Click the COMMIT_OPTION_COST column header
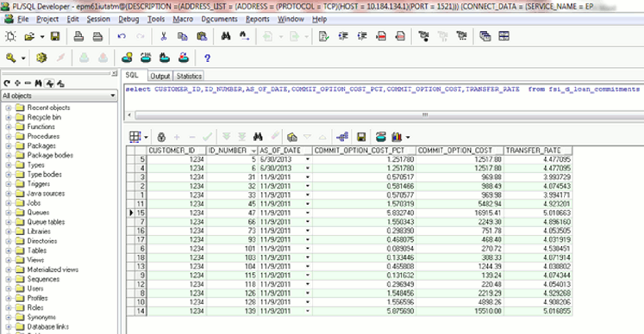 (x=460, y=151)
